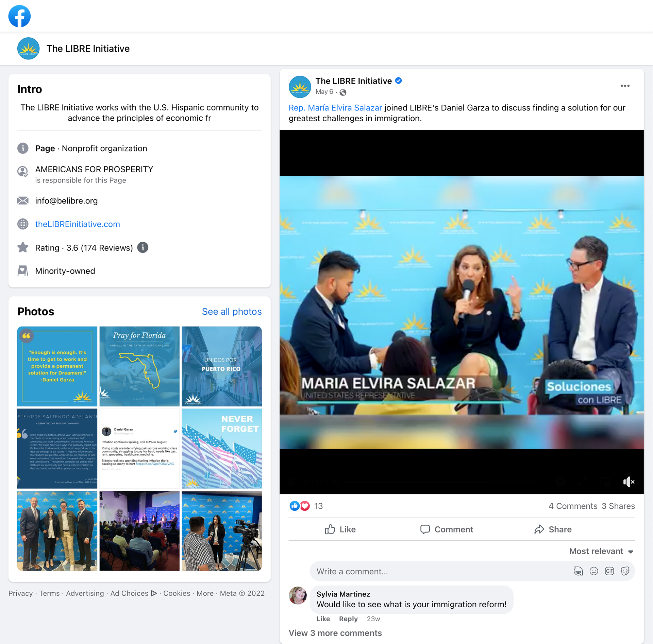Click the May 6 post date
Viewport: 653px width, 644px height.
point(324,92)
